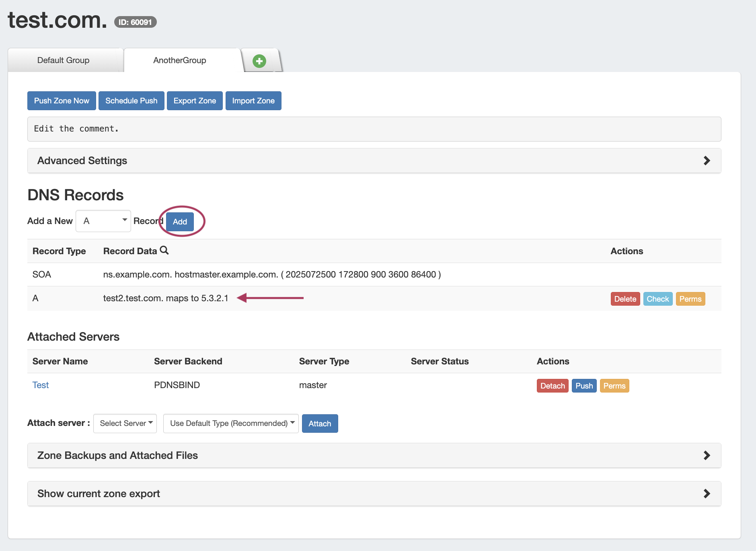This screenshot has height=551, width=756.
Task: Delete the test2.test.com A record
Action: [x=625, y=299]
